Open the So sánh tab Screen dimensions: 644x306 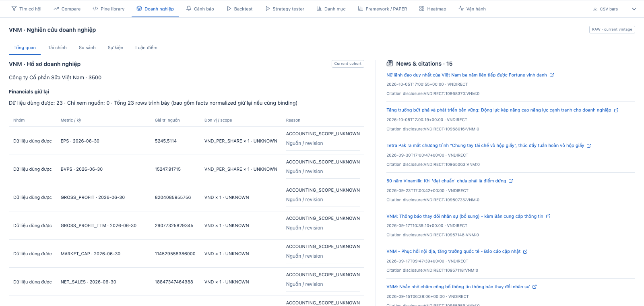point(87,48)
